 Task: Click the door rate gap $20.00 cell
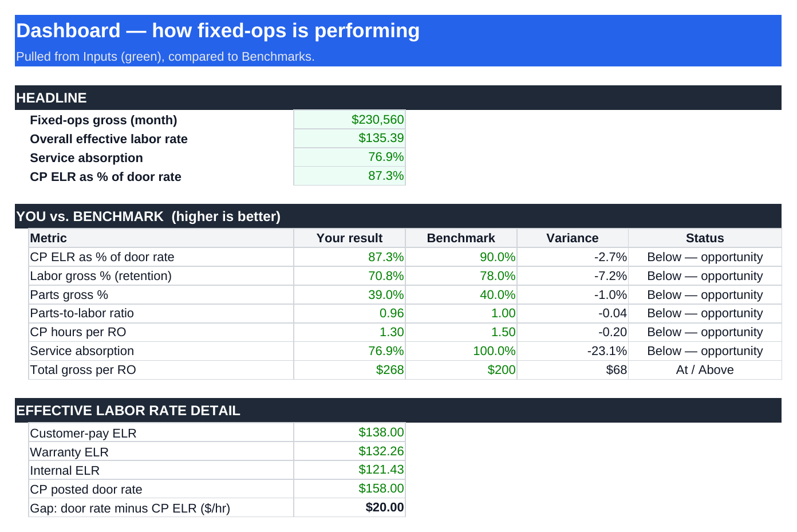point(349,507)
